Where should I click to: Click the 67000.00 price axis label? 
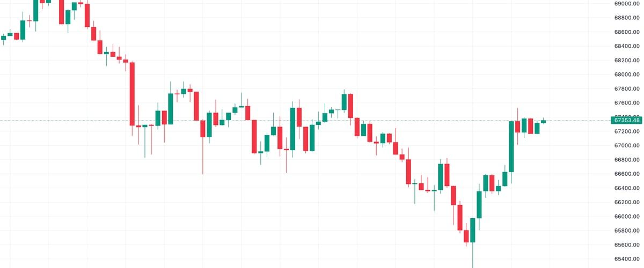[x=627, y=145]
